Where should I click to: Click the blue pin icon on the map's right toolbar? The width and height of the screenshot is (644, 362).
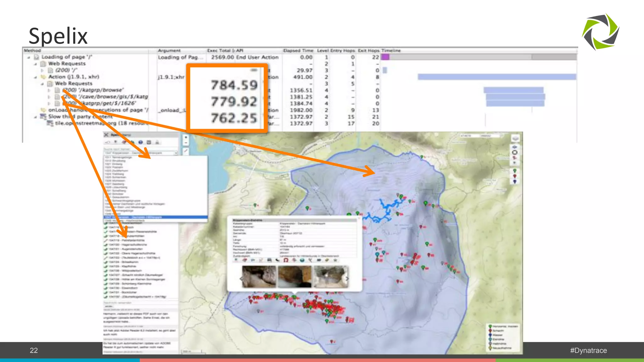515,182
